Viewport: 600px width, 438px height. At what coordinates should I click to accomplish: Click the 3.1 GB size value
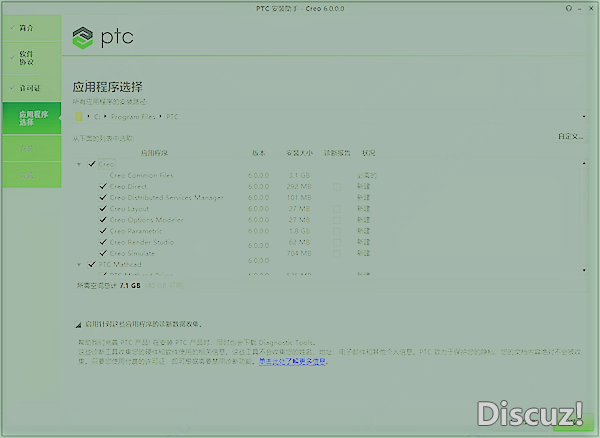[x=299, y=175]
